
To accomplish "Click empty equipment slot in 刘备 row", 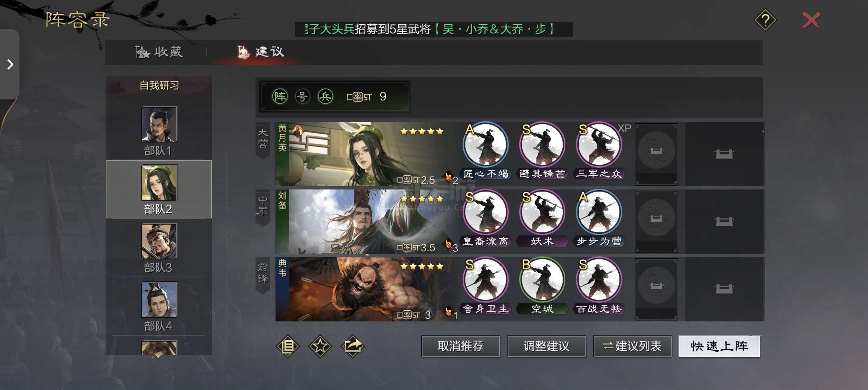I will click(656, 221).
